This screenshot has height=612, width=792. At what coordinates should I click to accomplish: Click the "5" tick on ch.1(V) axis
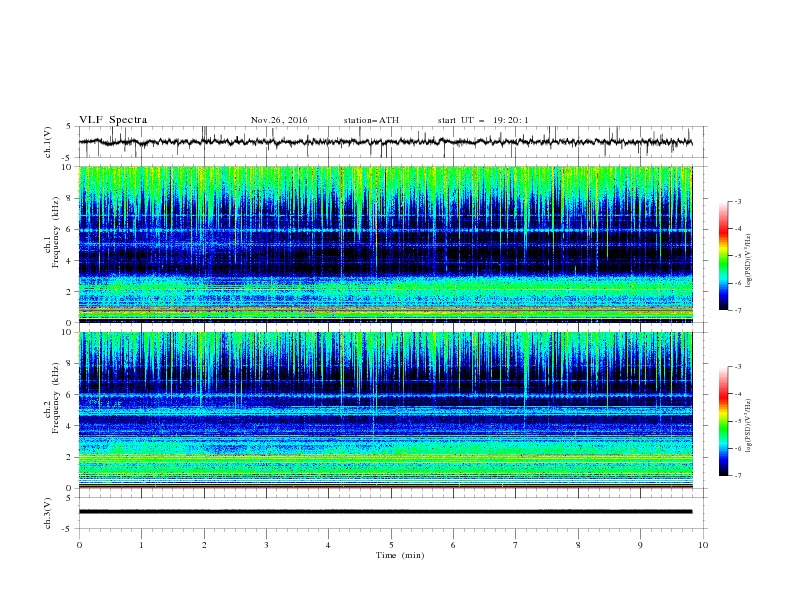pyautogui.click(x=69, y=127)
